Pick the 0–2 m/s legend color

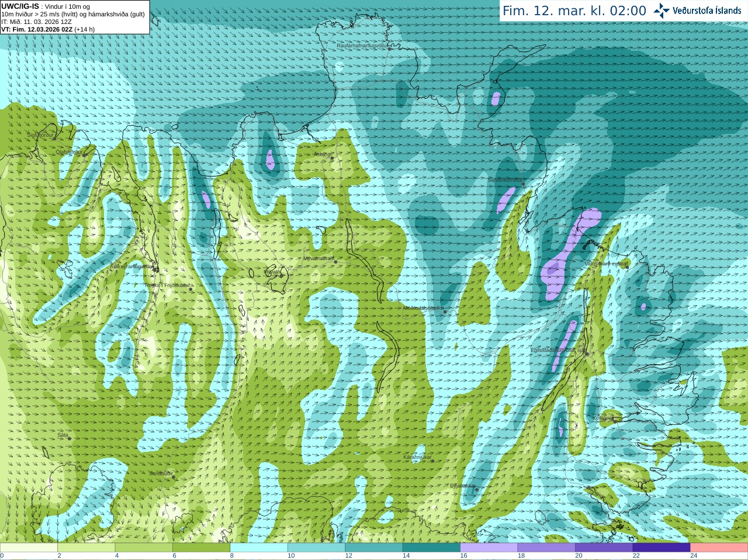point(29,548)
